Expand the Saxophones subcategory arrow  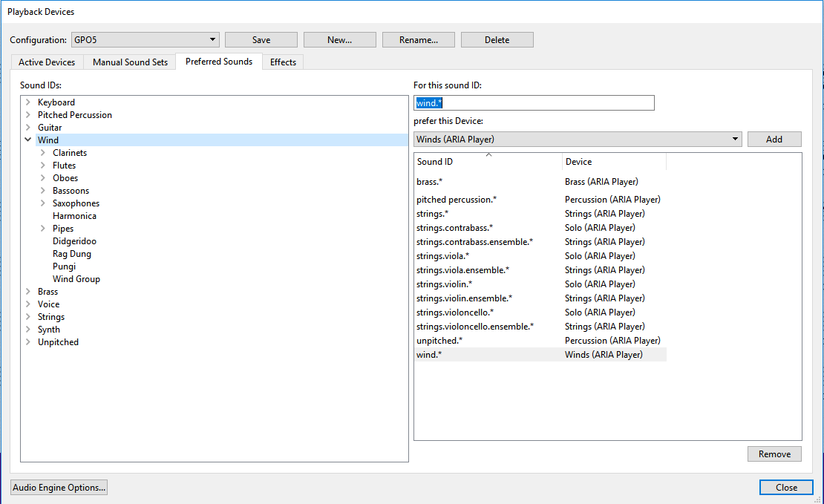(x=42, y=203)
